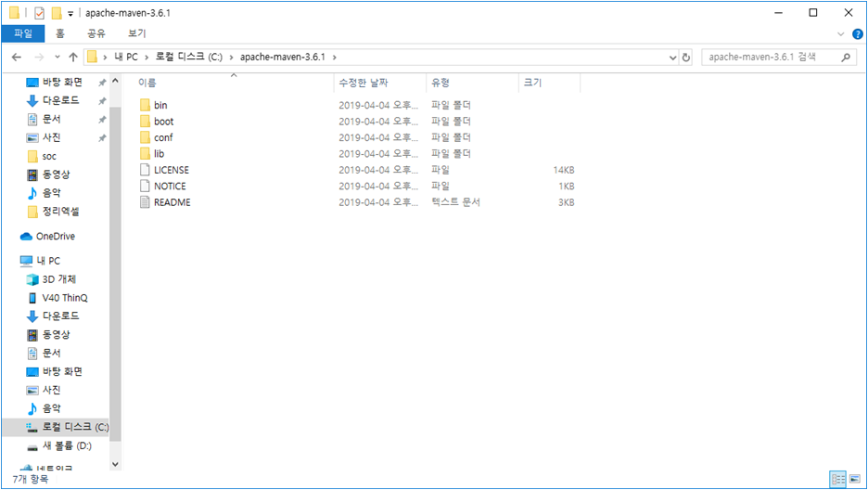Click LICENSE size 14KB cell
The image size is (868, 490).
pyautogui.click(x=564, y=170)
